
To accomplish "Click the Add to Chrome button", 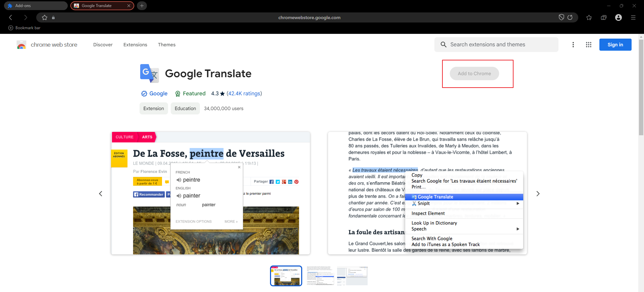I will pyautogui.click(x=474, y=74).
